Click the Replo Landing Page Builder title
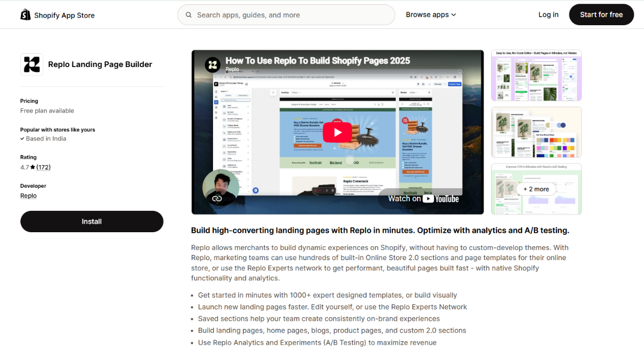This screenshot has height=362, width=644. 100,64
